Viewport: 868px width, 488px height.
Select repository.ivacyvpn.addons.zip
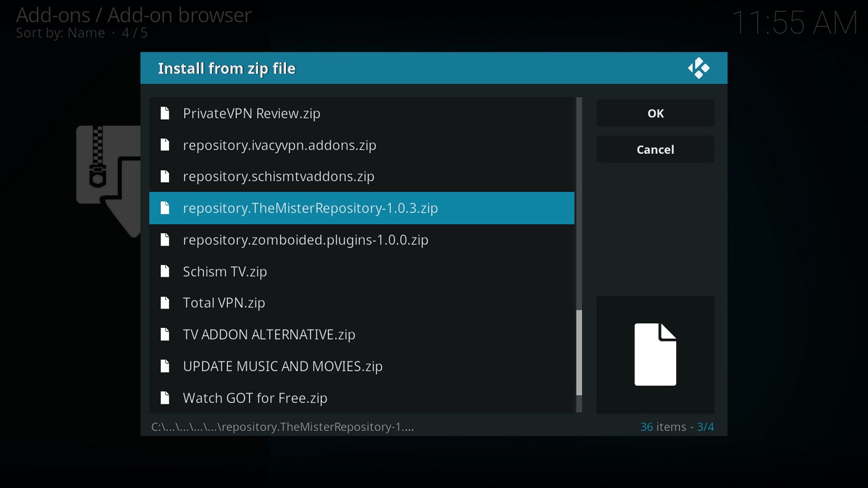362,145
